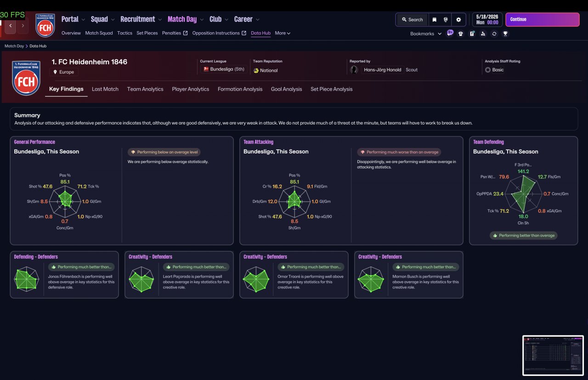Switch to the Last Match tab
Image resolution: width=588 pixels, height=380 pixels.
[x=105, y=89]
